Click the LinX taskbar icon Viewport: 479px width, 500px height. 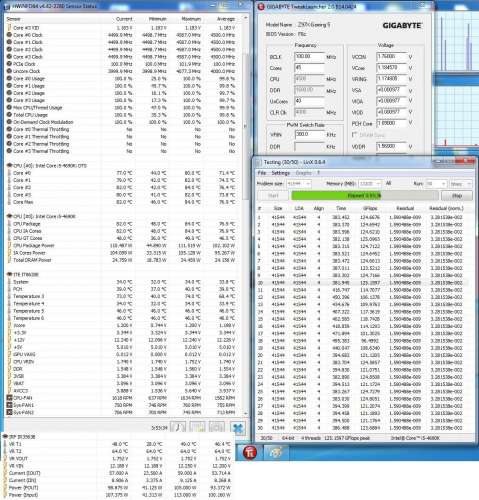[x=276, y=452]
